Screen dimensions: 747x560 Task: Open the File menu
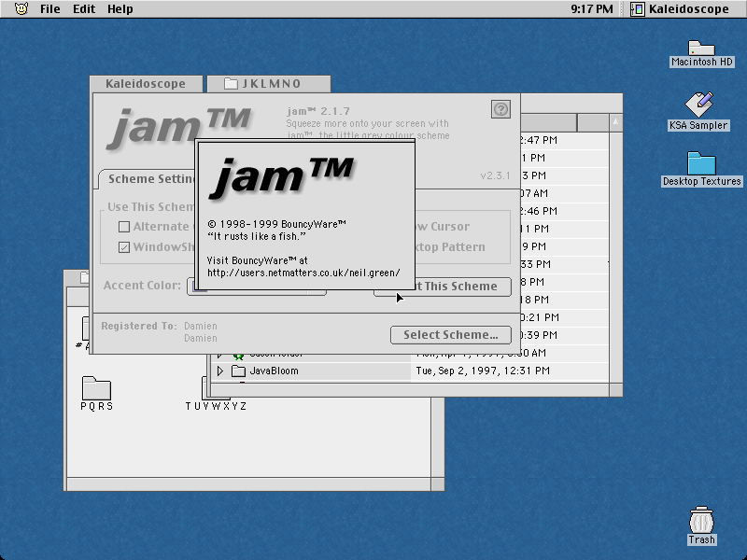50,9
